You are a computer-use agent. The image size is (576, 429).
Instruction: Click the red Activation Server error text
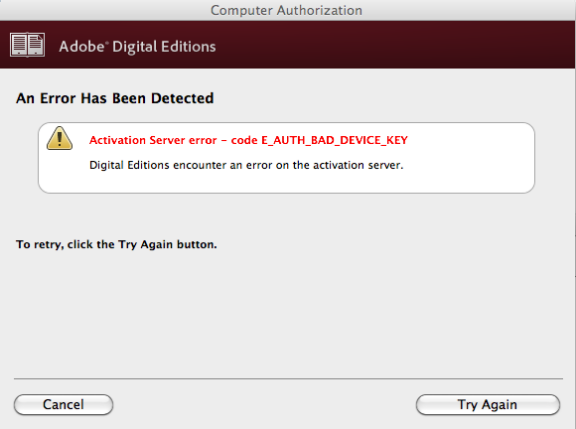click(x=248, y=140)
